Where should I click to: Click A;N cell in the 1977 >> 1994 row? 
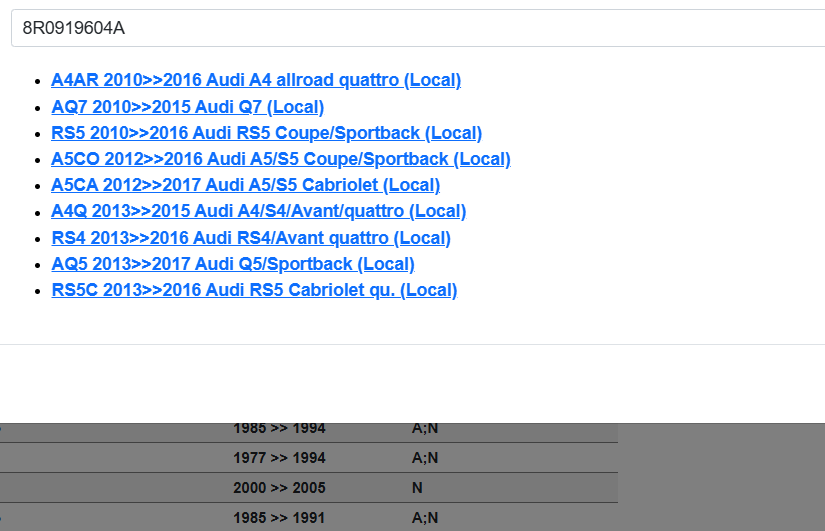point(425,458)
